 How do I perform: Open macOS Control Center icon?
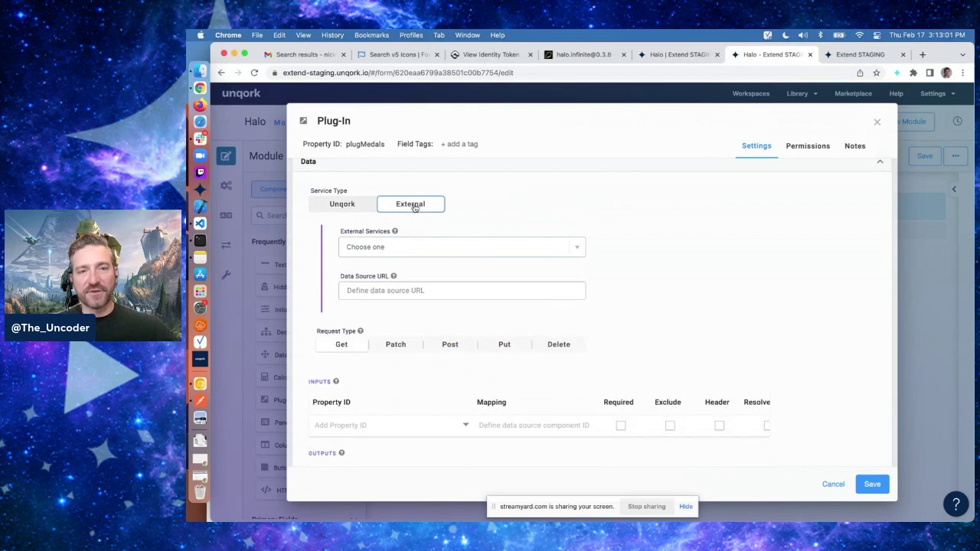877,35
